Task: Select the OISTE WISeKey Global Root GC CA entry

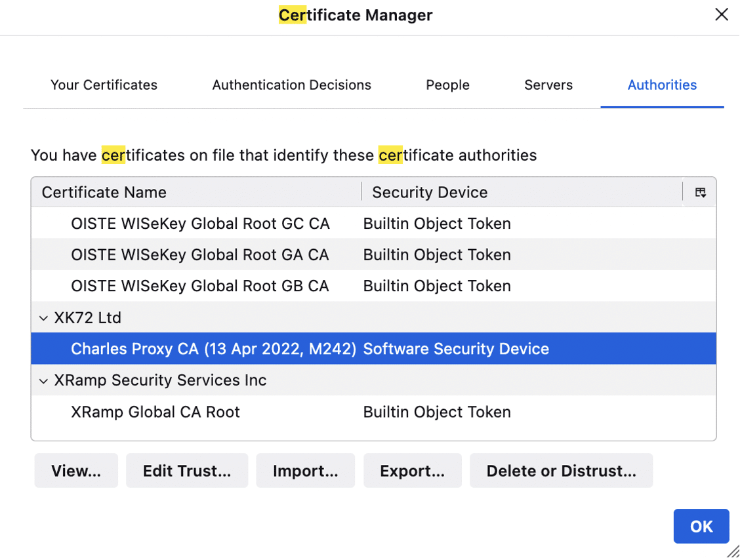Action: pos(200,223)
